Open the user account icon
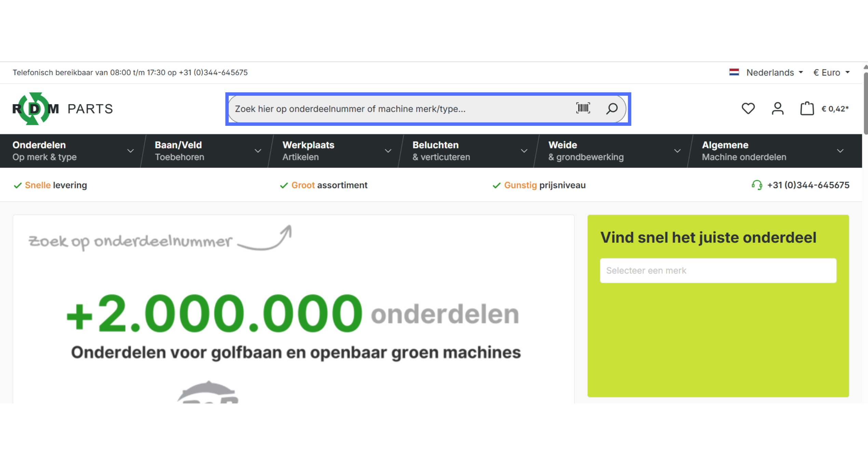 click(777, 109)
